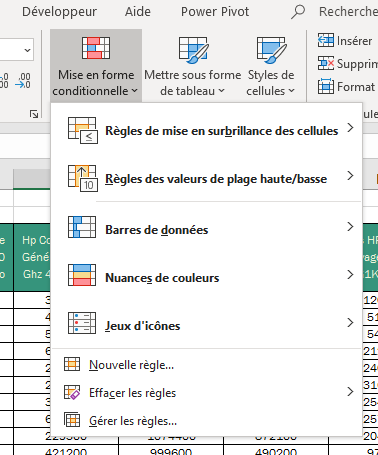The height and width of the screenshot is (455, 378).
Task: Switch to the Aide tab
Action: point(138,12)
